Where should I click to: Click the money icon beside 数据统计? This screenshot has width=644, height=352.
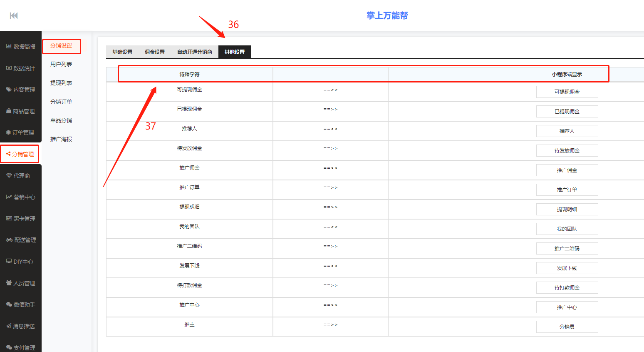click(x=9, y=68)
